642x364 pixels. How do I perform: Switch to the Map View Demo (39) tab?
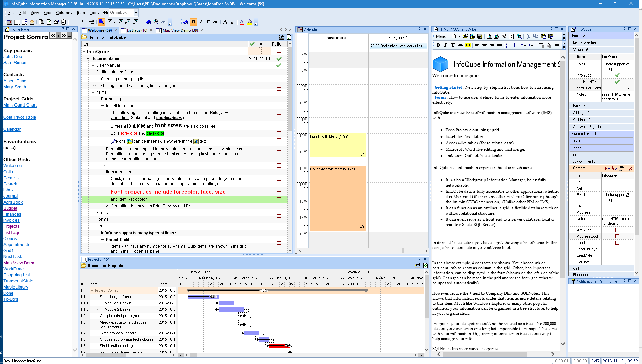[180, 30]
